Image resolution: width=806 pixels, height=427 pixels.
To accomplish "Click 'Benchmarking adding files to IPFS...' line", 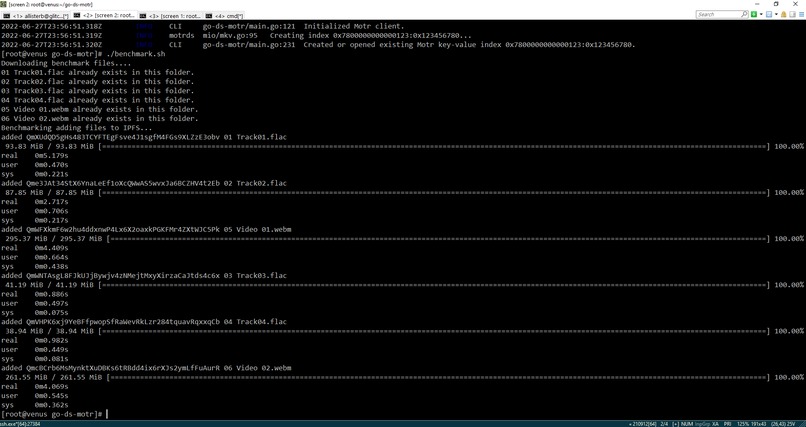I will [x=77, y=128].
